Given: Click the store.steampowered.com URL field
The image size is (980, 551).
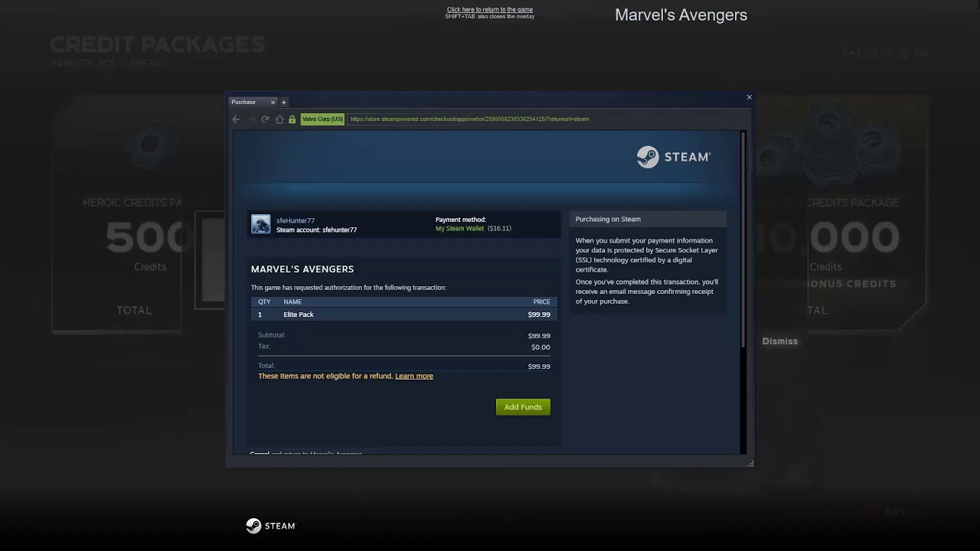Looking at the screenshot, I should pos(547,119).
